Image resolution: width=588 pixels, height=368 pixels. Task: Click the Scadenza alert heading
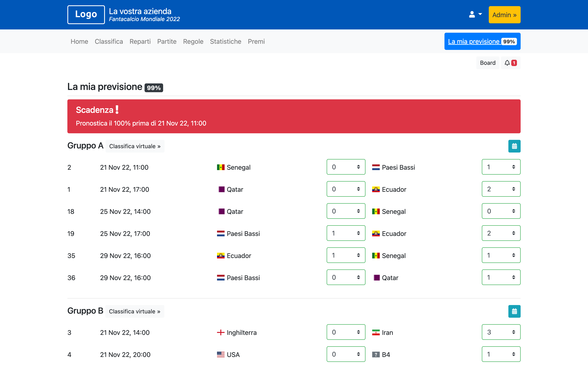coord(97,110)
